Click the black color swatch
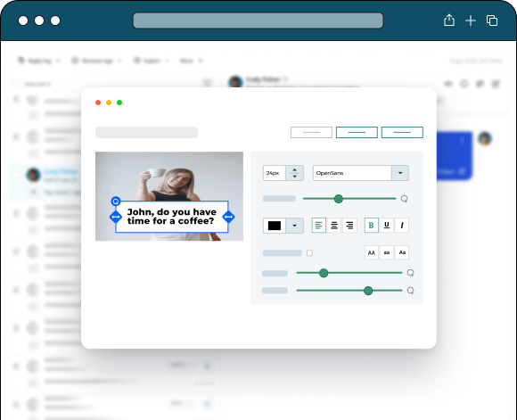 coord(275,226)
